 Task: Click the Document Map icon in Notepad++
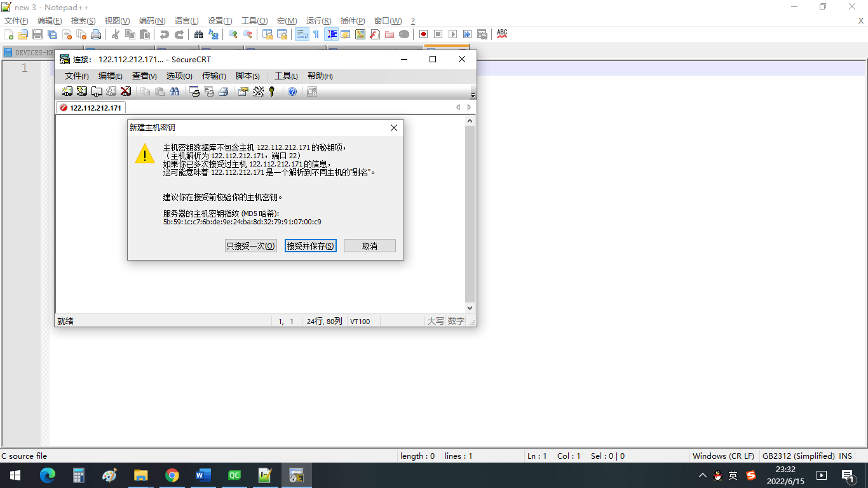[360, 34]
